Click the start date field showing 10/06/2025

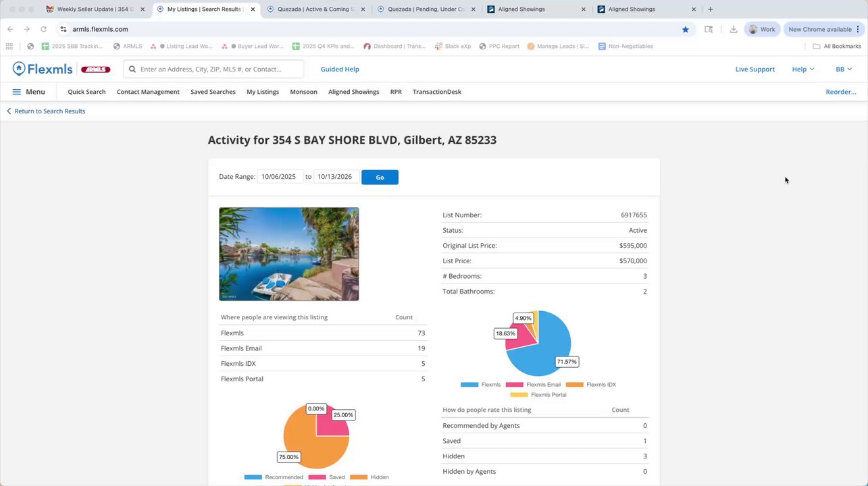pos(279,177)
